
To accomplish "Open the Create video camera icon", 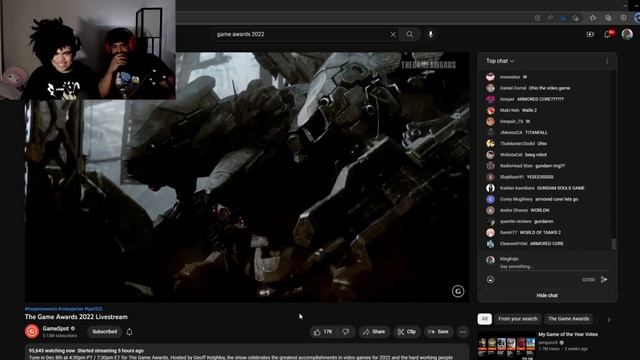I will tap(590, 35).
